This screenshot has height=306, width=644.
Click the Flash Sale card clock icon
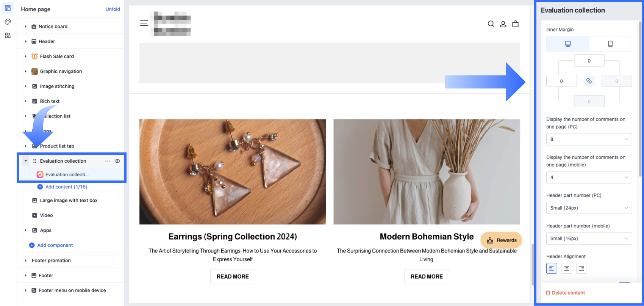click(x=34, y=56)
